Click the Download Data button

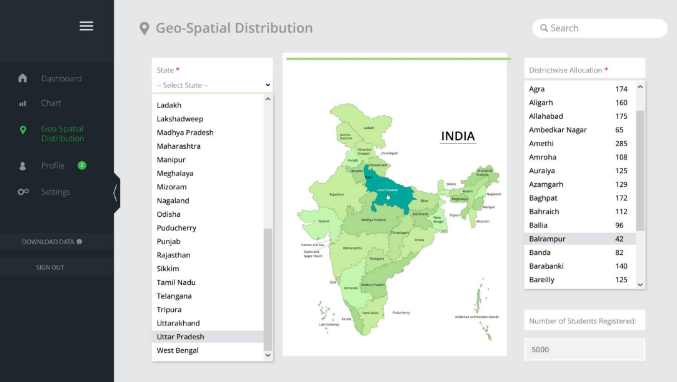tap(52, 242)
